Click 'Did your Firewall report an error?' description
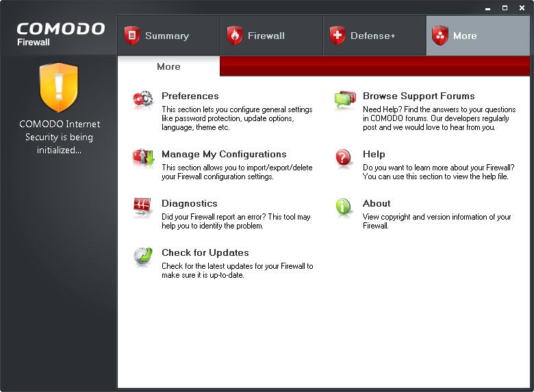The image size is (534, 392). (236, 221)
